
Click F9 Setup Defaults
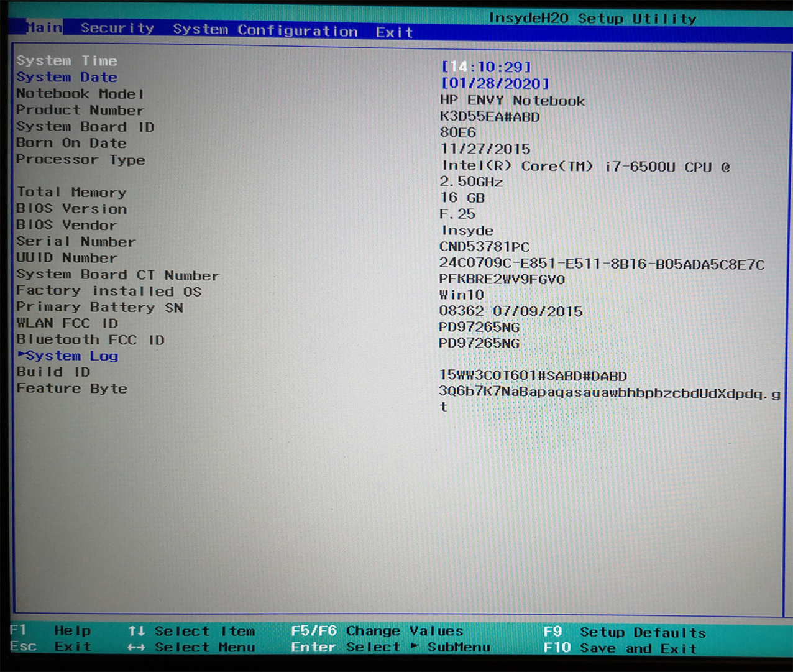(624, 632)
